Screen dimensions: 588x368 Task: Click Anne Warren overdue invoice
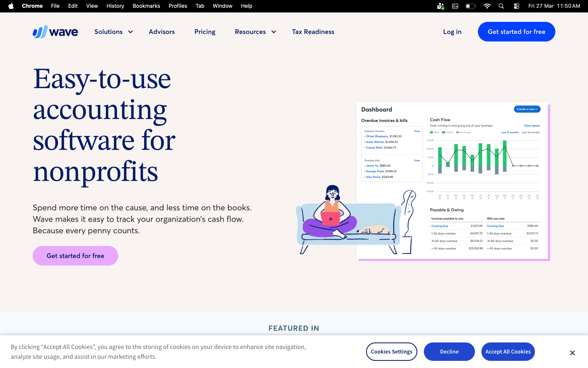(375, 142)
